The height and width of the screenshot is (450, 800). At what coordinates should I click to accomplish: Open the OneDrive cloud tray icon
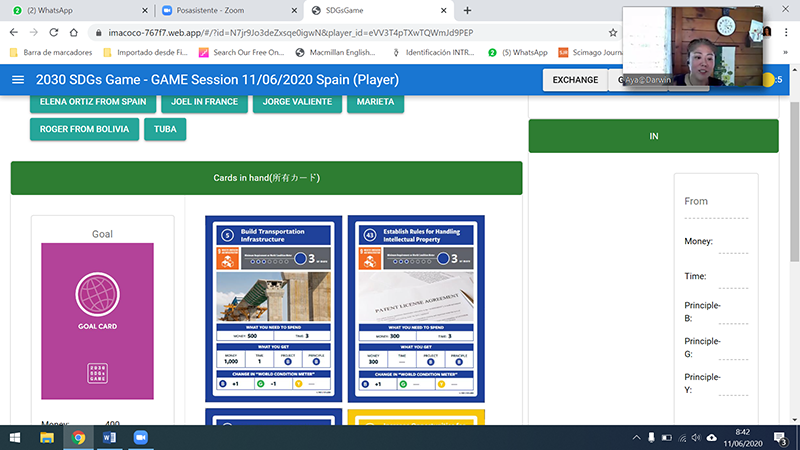(x=712, y=438)
